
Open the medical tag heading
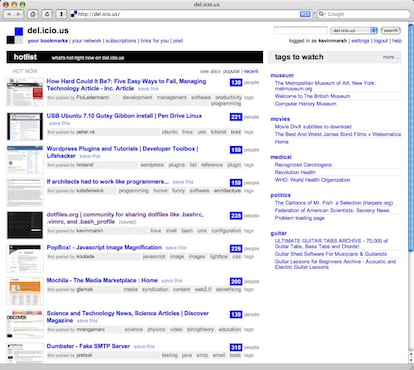281,157
